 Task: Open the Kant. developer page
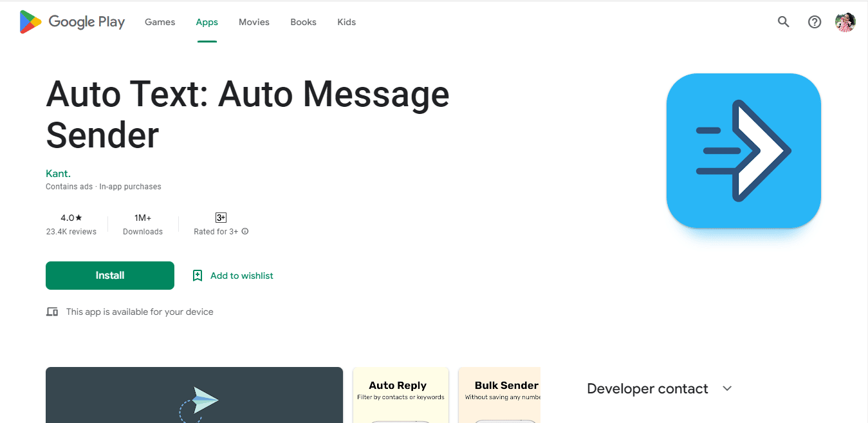point(58,174)
